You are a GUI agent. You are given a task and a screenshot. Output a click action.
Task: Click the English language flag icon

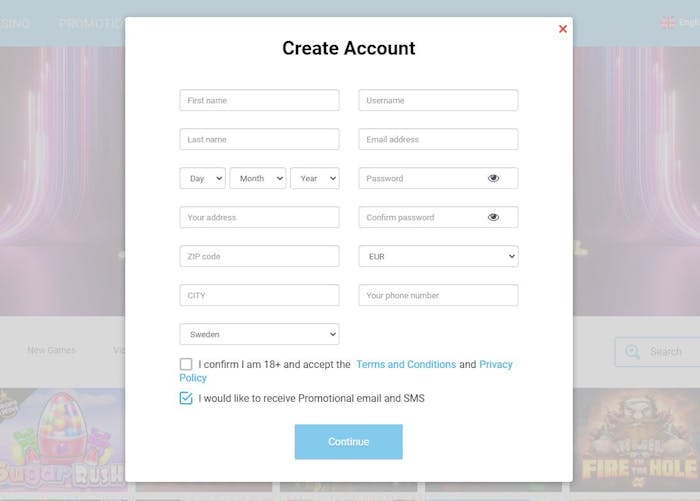[667, 22]
